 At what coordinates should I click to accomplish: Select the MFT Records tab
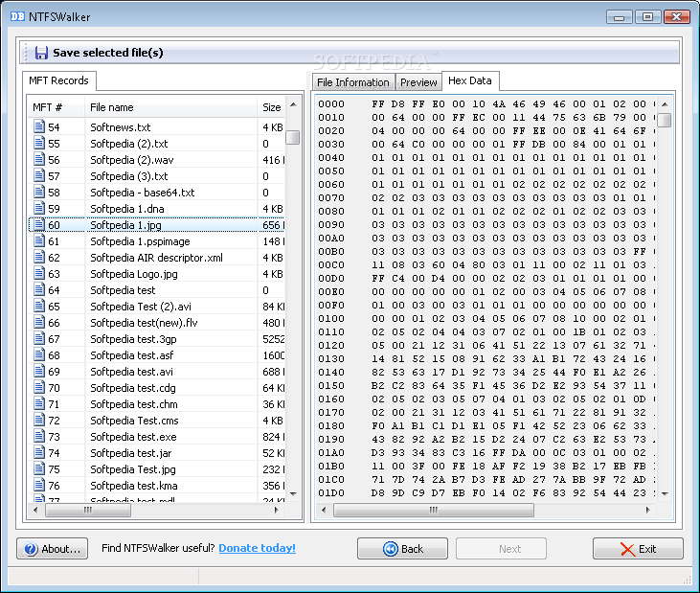pyautogui.click(x=58, y=80)
